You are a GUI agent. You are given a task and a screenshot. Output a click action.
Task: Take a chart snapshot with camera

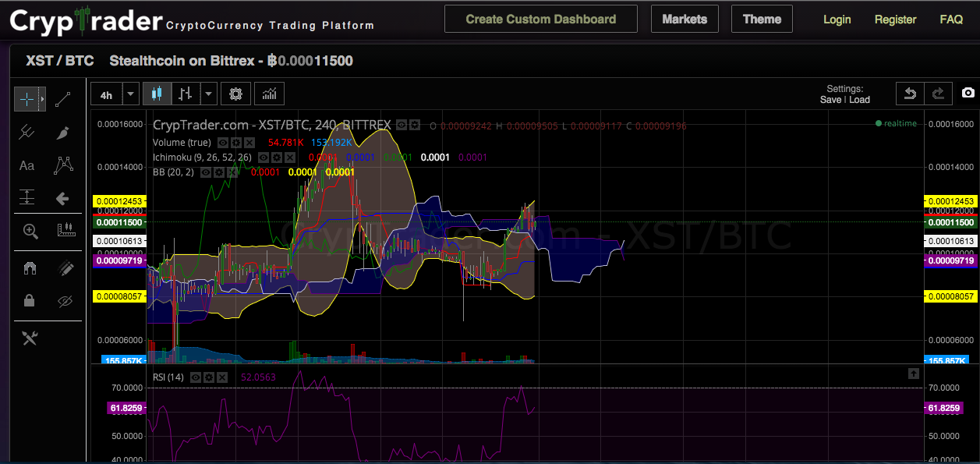coord(968,93)
